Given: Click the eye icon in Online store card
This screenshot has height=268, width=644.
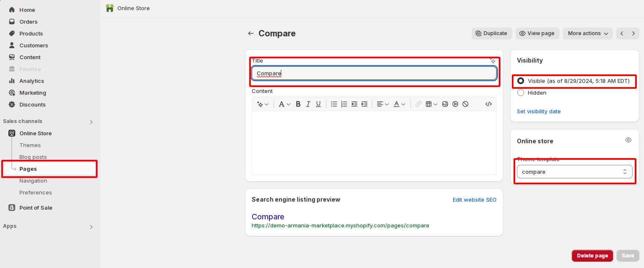Looking at the screenshot, I should [628, 140].
